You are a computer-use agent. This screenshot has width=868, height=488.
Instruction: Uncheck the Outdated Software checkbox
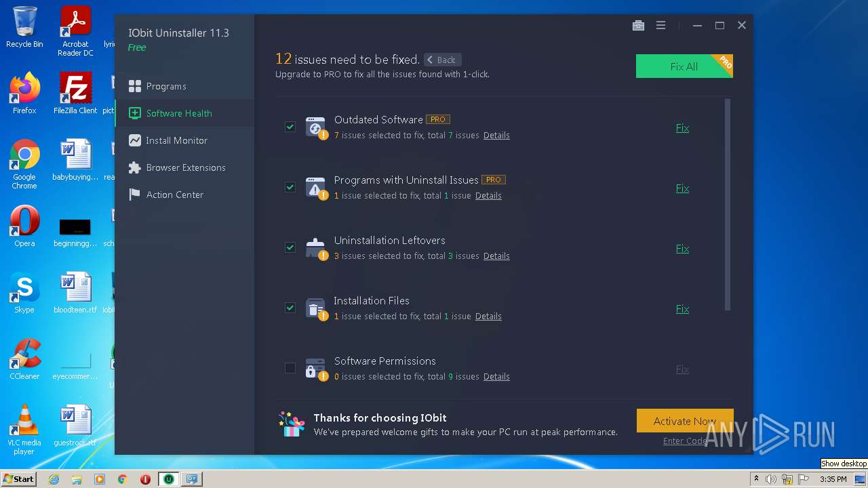(x=290, y=127)
